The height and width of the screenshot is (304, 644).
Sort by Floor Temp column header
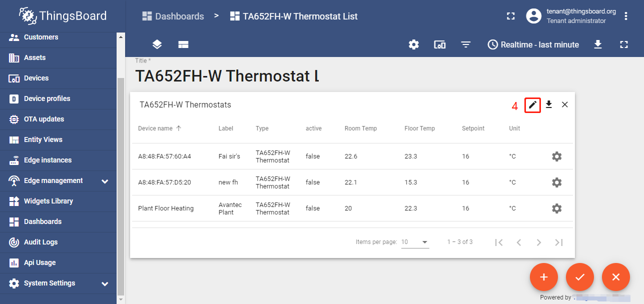tap(420, 128)
